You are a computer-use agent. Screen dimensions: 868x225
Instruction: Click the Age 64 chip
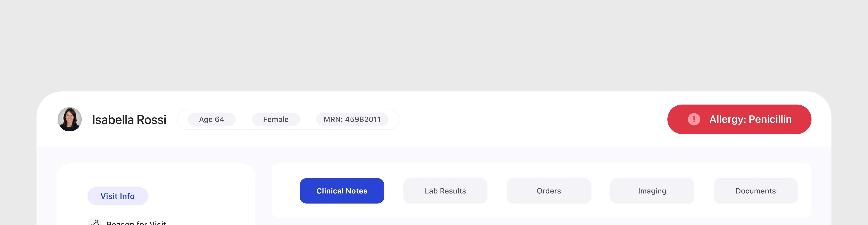point(212,119)
